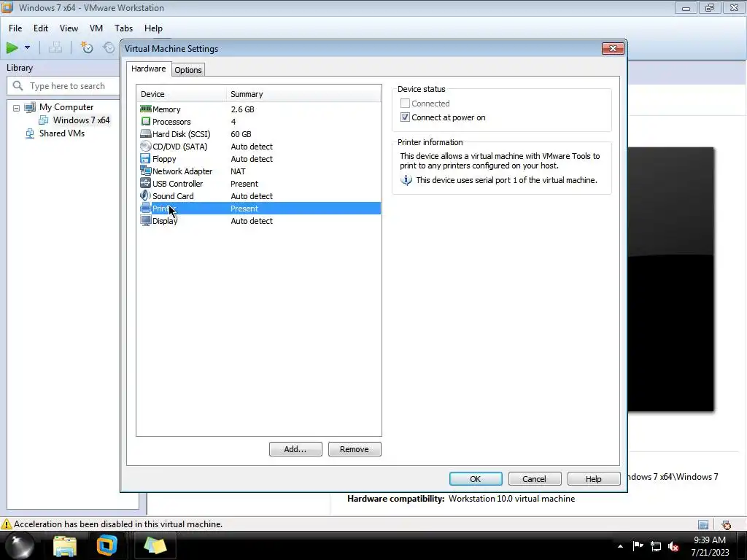
Task: Select the Hard Disk (SCSI) icon
Action: click(145, 134)
